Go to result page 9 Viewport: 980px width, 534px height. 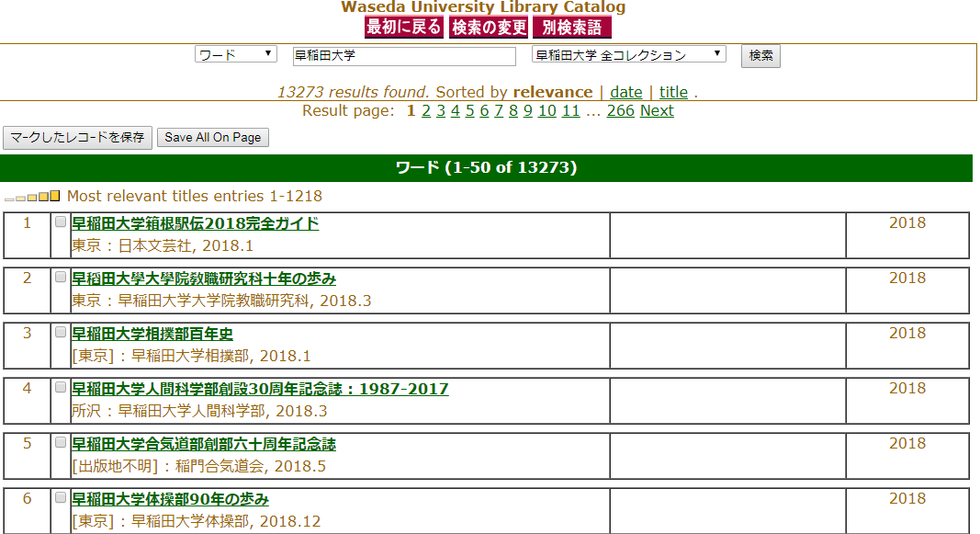(x=528, y=110)
